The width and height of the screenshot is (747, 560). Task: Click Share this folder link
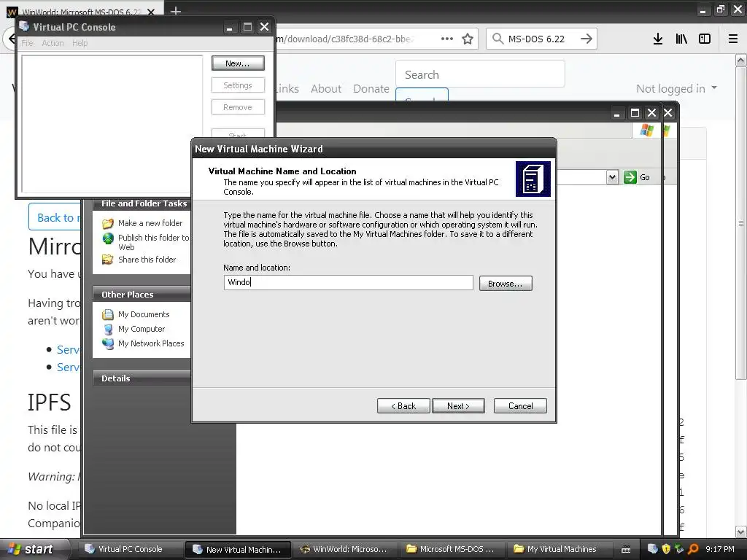click(x=147, y=260)
